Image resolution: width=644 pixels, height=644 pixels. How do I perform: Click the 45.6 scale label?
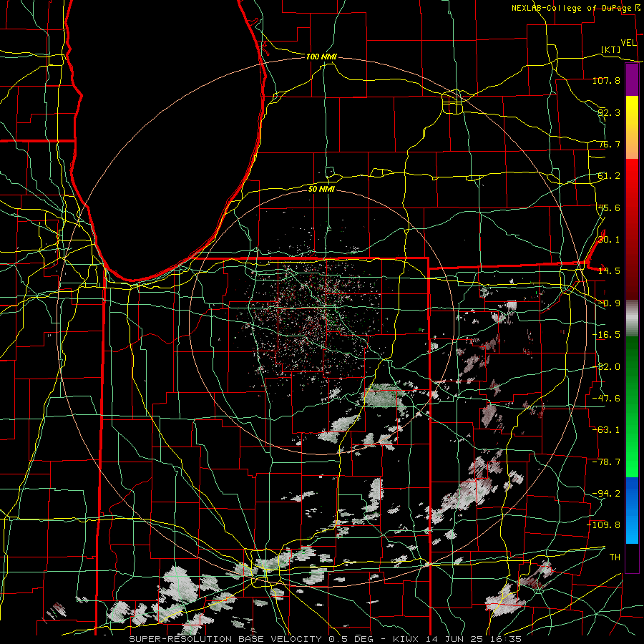coord(609,208)
